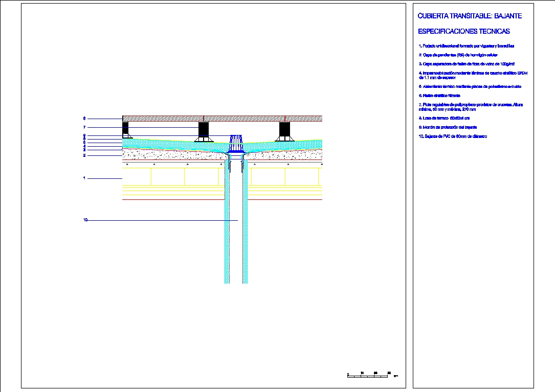Viewport: 555px width, 392px height.
Task: Select callout number 1 beside the slab
Action: coord(84,178)
